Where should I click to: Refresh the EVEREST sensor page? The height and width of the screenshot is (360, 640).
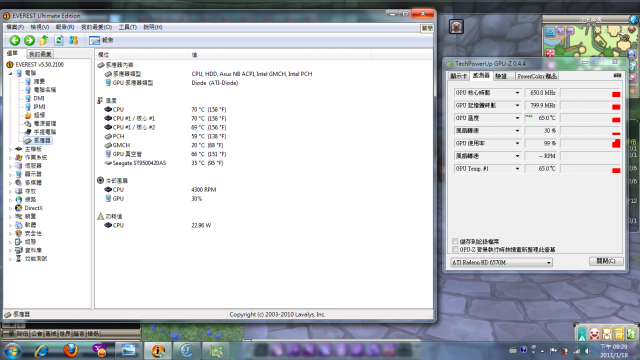tap(59, 40)
